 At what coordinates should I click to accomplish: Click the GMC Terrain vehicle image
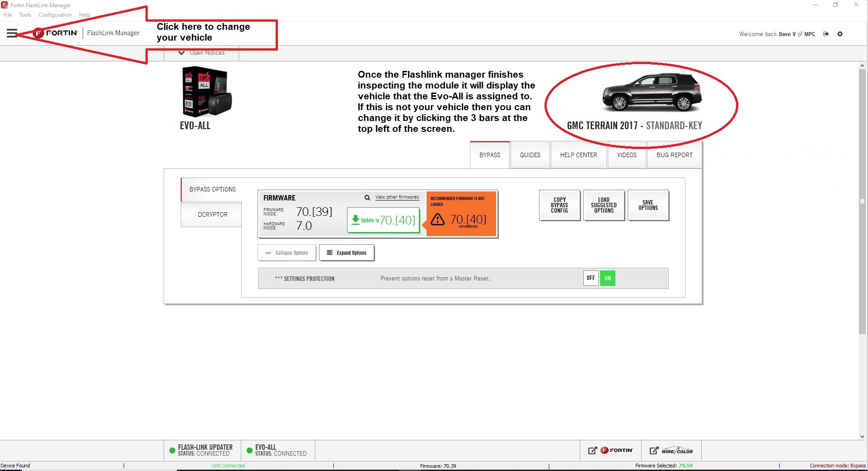(652, 92)
